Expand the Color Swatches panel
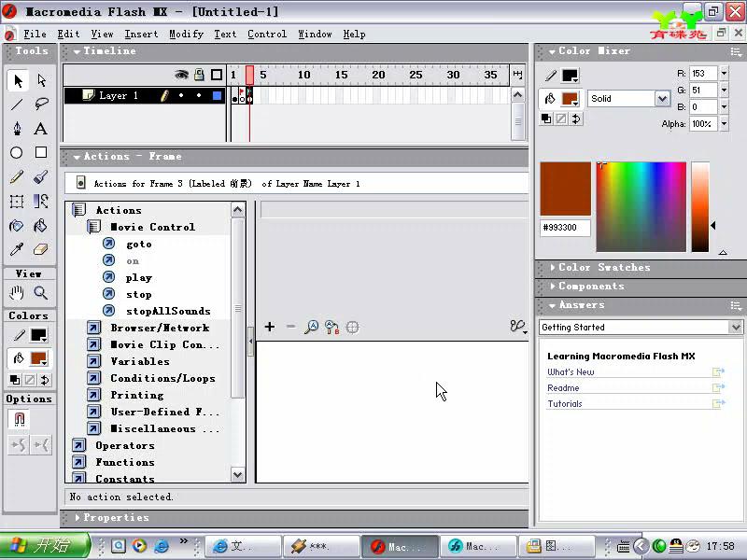This screenshot has width=747, height=560. (553, 267)
